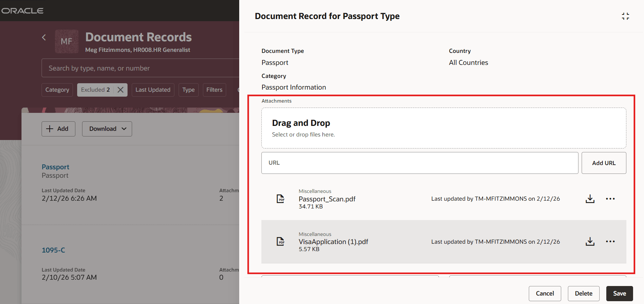
Task: Click the 'Passport Information' category value
Action: tap(293, 87)
